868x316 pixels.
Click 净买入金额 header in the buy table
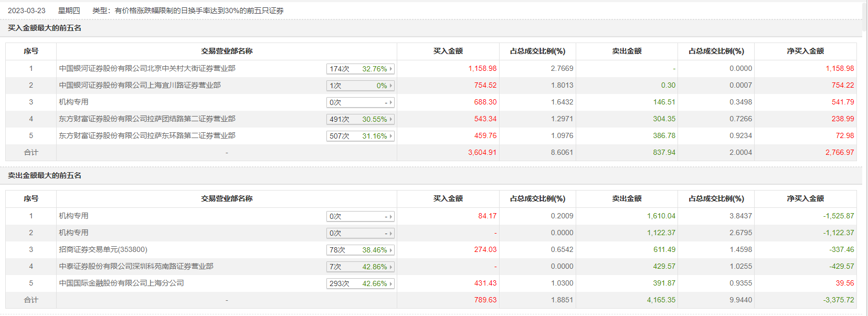coord(805,51)
